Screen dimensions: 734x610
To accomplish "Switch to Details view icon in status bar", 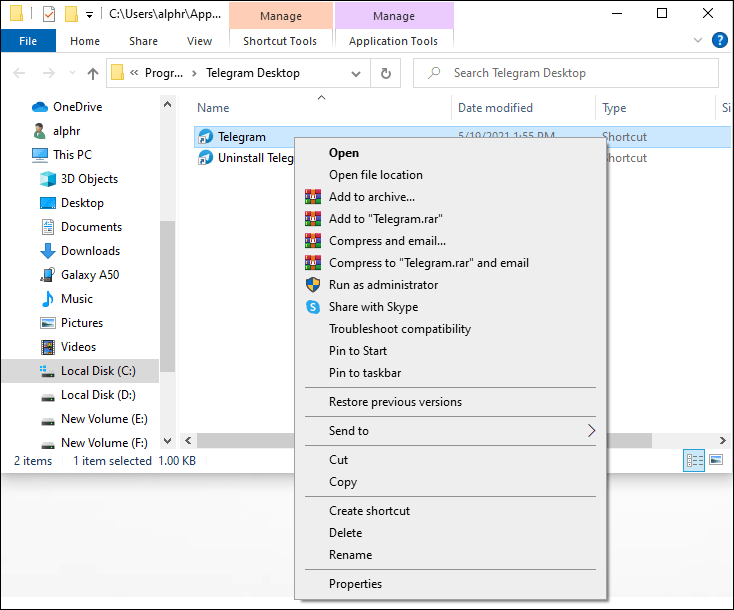I will click(x=694, y=461).
